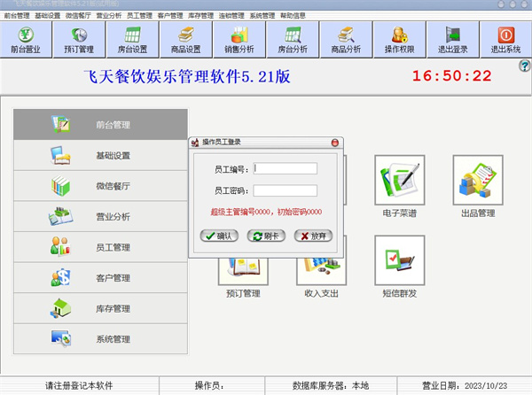Select 前台管理 in the sidebar
532x395 pixels.
[100, 124]
